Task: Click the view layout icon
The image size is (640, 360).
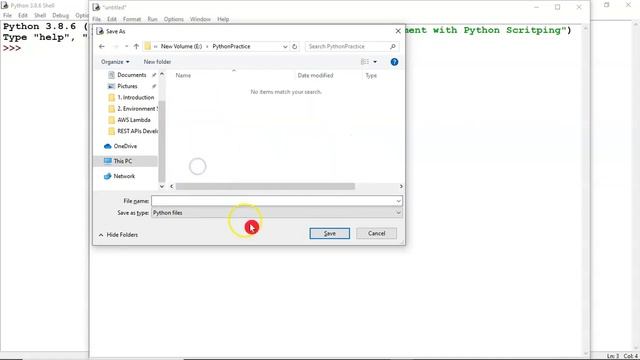Action: click(364, 62)
